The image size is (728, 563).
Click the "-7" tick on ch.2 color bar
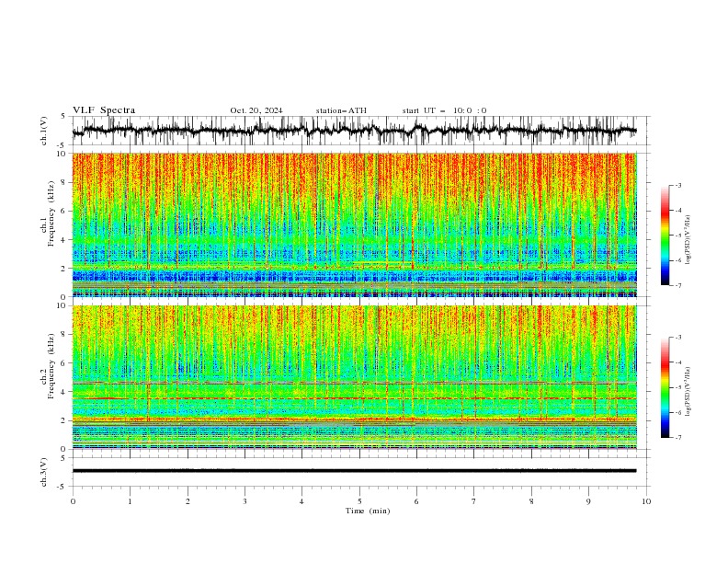point(677,437)
